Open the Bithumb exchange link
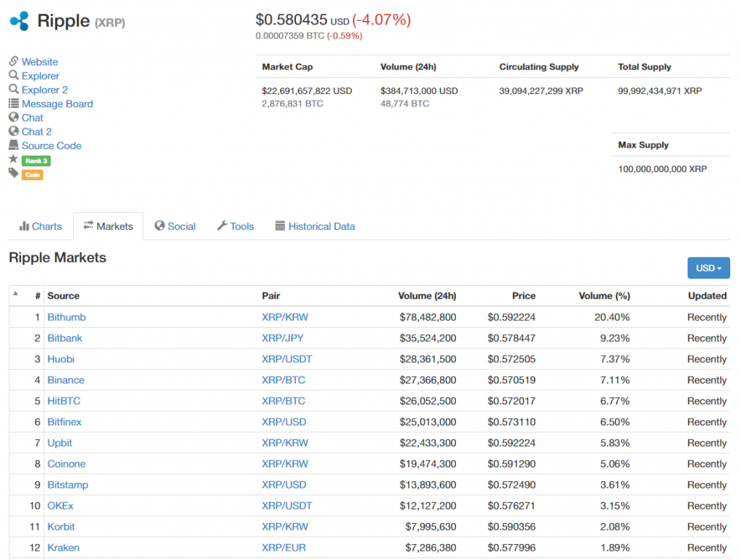Image resolution: width=741 pixels, height=560 pixels. pyautogui.click(x=67, y=317)
